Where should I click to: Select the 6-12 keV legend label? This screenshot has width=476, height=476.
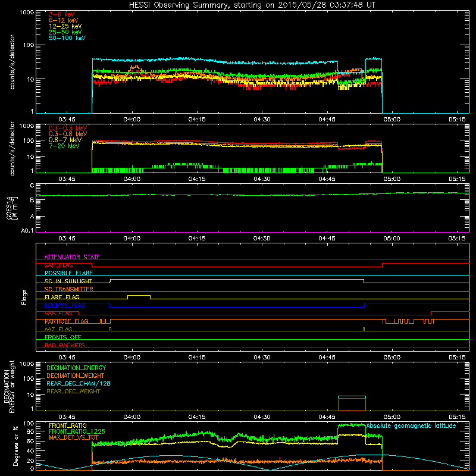pyautogui.click(x=64, y=20)
